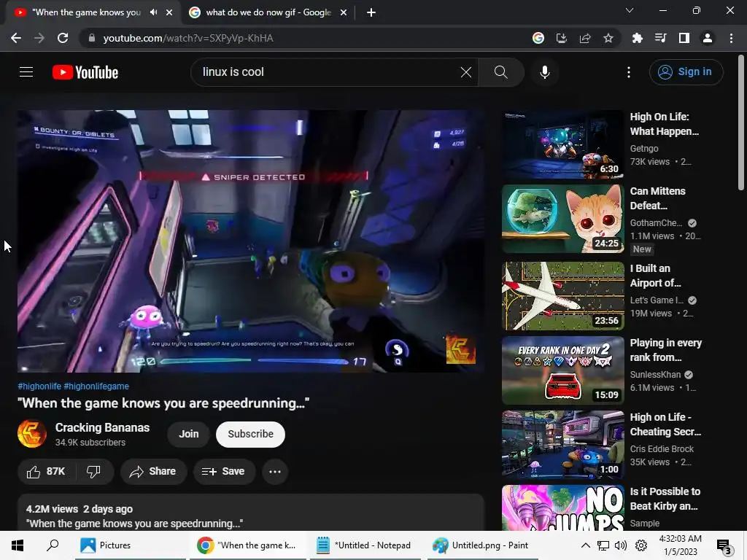The image size is (747, 560).
Task: Select the YouTube video tab
Action: point(86,12)
